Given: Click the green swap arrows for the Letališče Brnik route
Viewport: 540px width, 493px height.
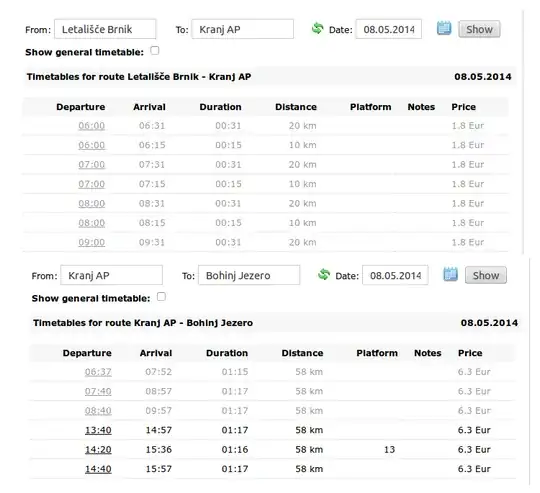Looking at the screenshot, I should (318, 28).
